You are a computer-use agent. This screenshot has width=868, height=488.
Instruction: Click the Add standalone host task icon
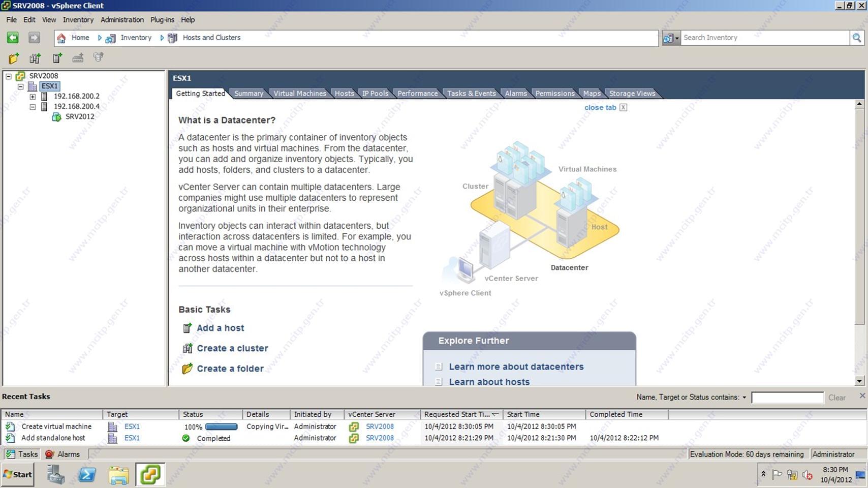tap(10, 438)
